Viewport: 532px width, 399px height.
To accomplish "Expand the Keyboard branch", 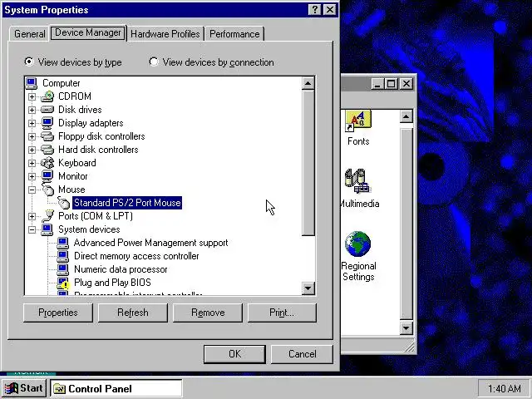I will coord(32,163).
